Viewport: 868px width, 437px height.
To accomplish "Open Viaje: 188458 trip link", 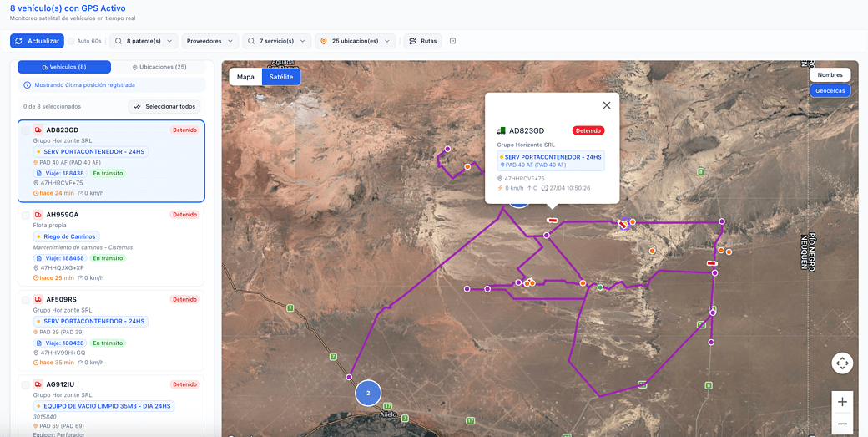I will click(60, 258).
